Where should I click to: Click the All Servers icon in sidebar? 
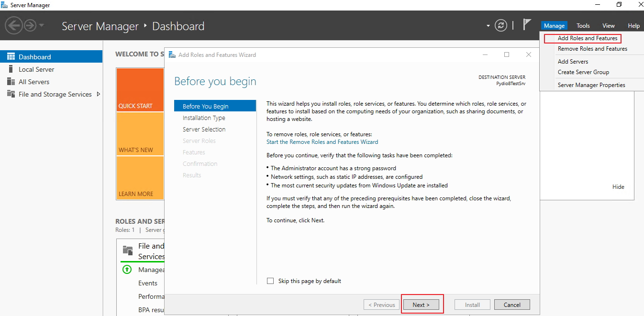coord(11,81)
